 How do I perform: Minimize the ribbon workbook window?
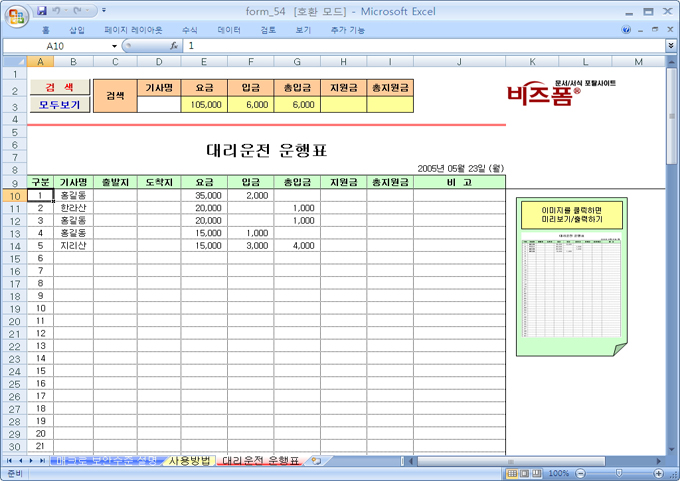tap(641, 30)
